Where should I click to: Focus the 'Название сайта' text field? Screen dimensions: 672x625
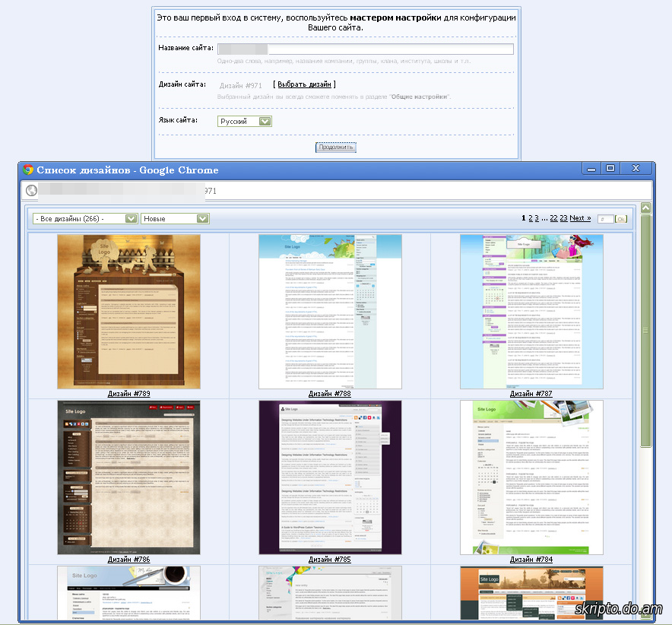(x=365, y=49)
